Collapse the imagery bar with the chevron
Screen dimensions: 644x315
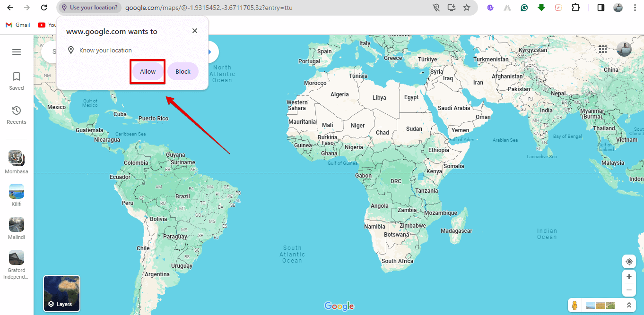pyautogui.click(x=629, y=305)
